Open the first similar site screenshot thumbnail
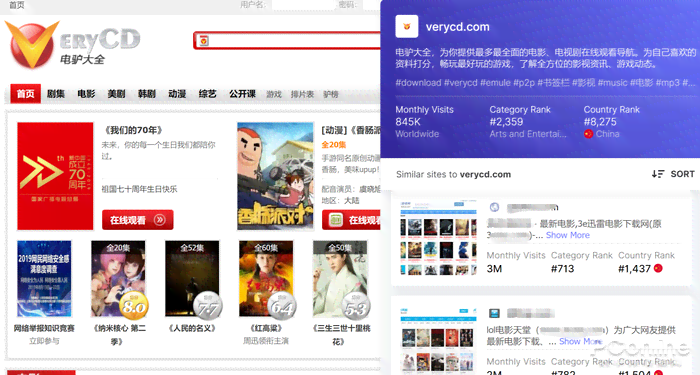Image resolution: width=700 pixels, height=375 pixels. click(x=438, y=238)
